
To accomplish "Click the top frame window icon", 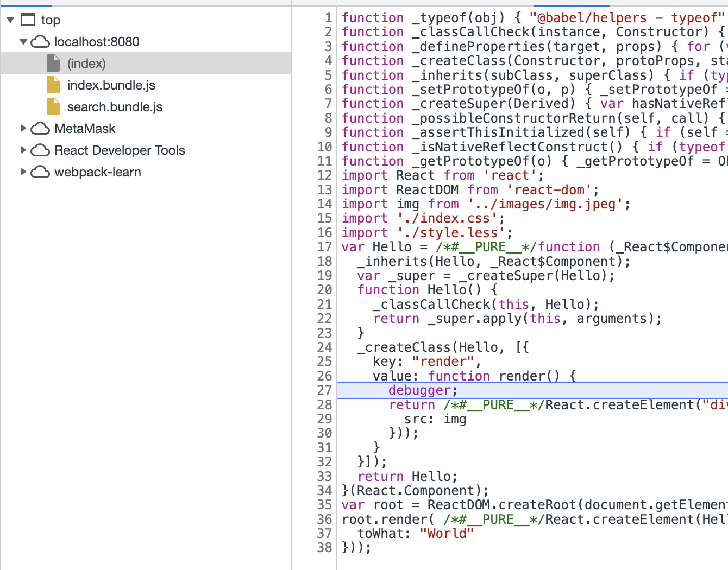I will pyautogui.click(x=28, y=20).
